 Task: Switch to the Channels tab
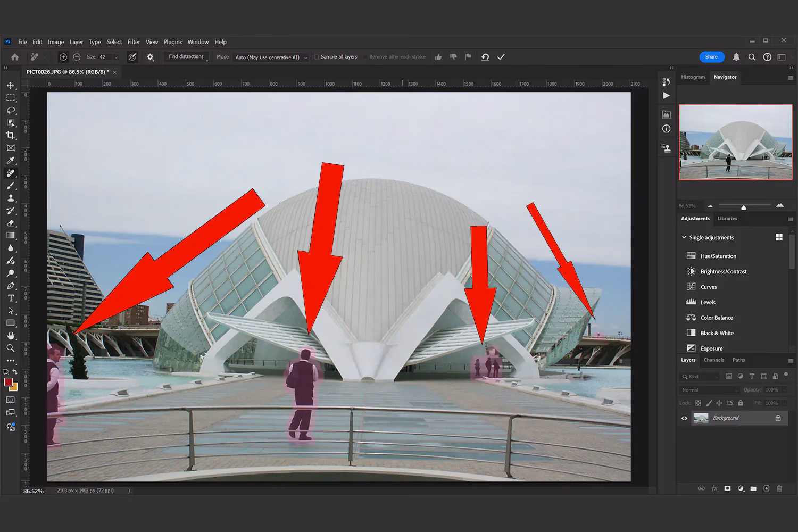click(x=713, y=360)
